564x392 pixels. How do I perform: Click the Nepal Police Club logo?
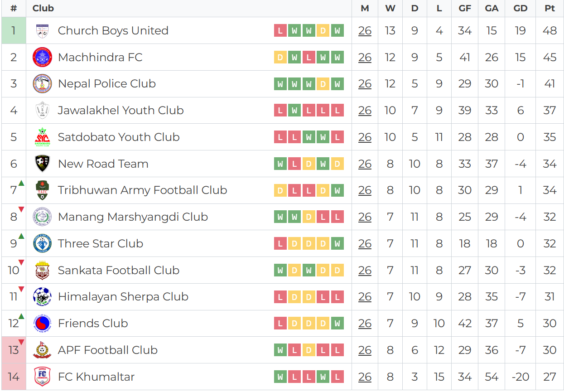click(42, 84)
